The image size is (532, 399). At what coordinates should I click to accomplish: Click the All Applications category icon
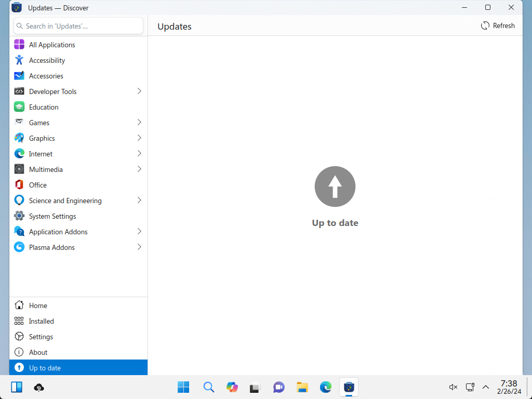coord(19,45)
